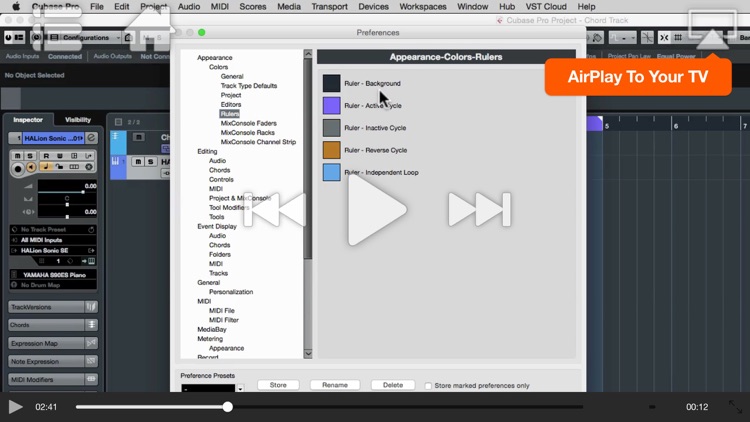Check Store marked preferences only
This screenshot has width=750, height=422.
(x=428, y=386)
